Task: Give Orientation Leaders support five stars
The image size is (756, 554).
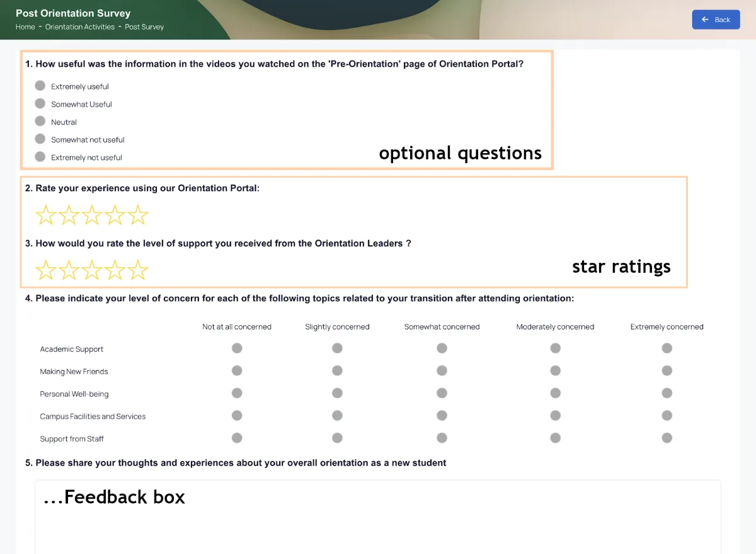Action: [138, 270]
